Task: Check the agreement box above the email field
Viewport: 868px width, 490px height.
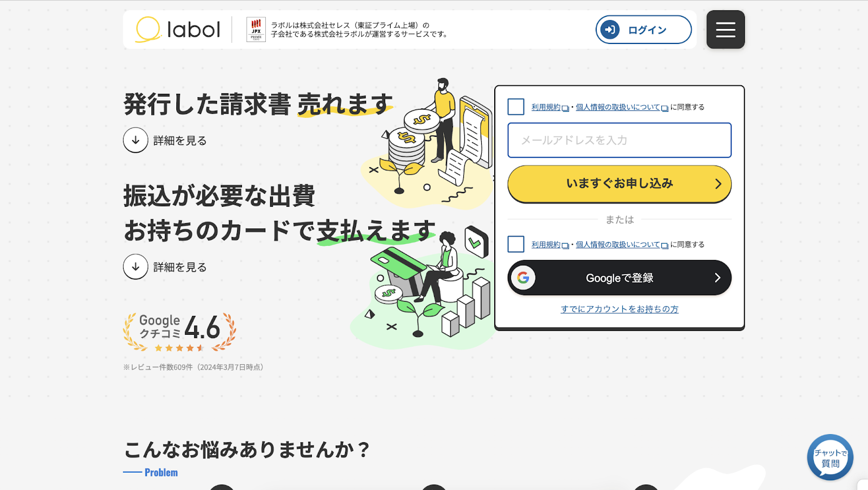Action: (516, 107)
